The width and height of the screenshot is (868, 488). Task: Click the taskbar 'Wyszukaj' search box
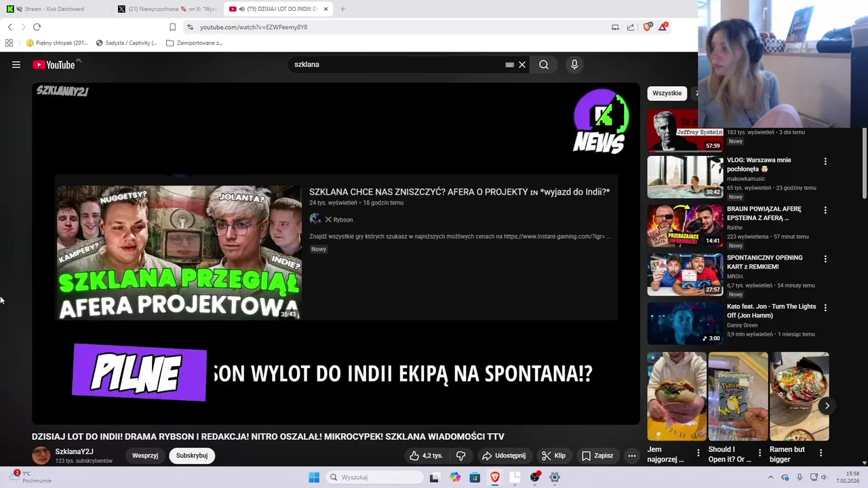(x=374, y=477)
